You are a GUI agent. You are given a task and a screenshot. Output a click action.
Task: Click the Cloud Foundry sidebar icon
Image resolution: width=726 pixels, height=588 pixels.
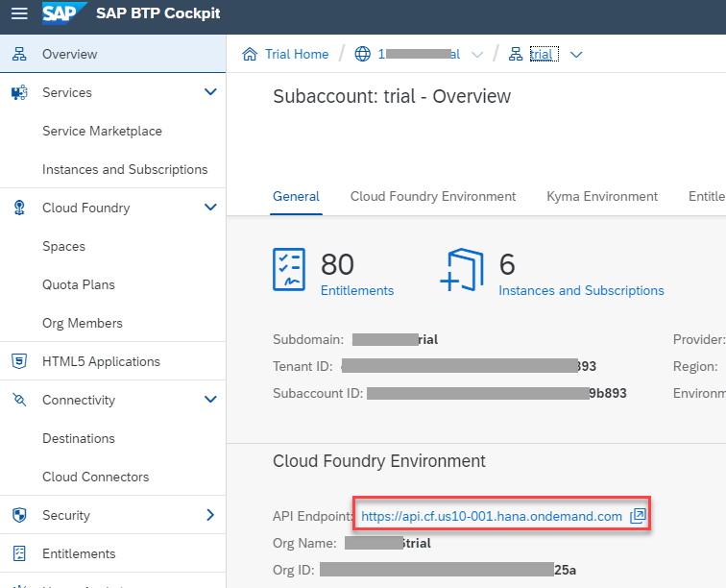pyautogui.click(x=19, y=208)
